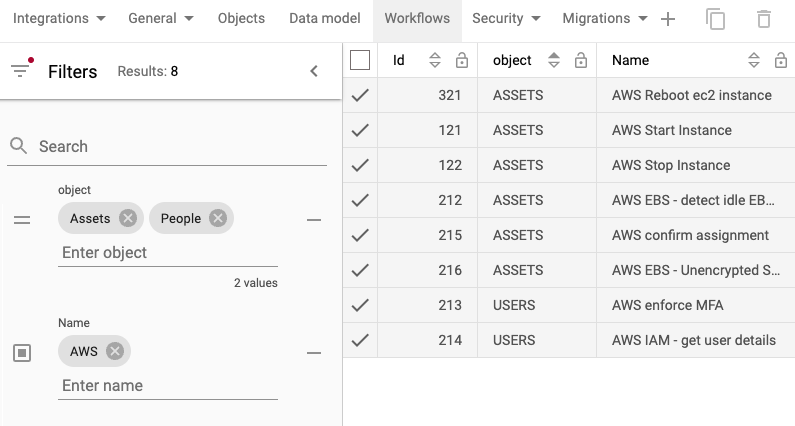The height and width of the screenshot is (426, 795).
Task: Open AWS Stop Instance workflow
Action: [x=671, y=165]
